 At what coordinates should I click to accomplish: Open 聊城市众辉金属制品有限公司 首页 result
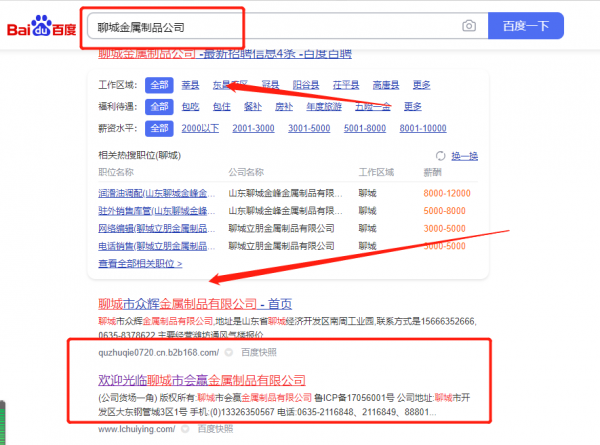pyautogui.click(x=195, y=304)
